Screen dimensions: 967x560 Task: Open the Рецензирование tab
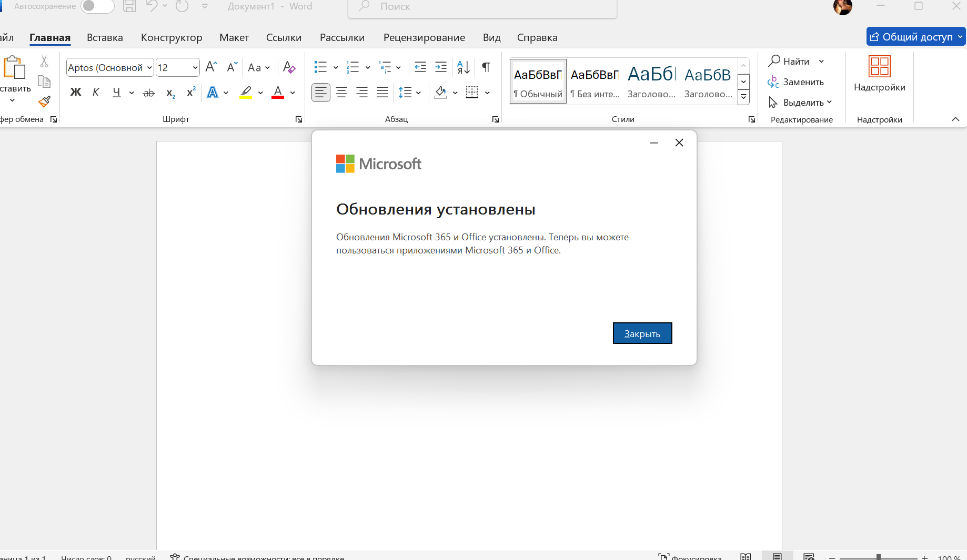[424, 37]
